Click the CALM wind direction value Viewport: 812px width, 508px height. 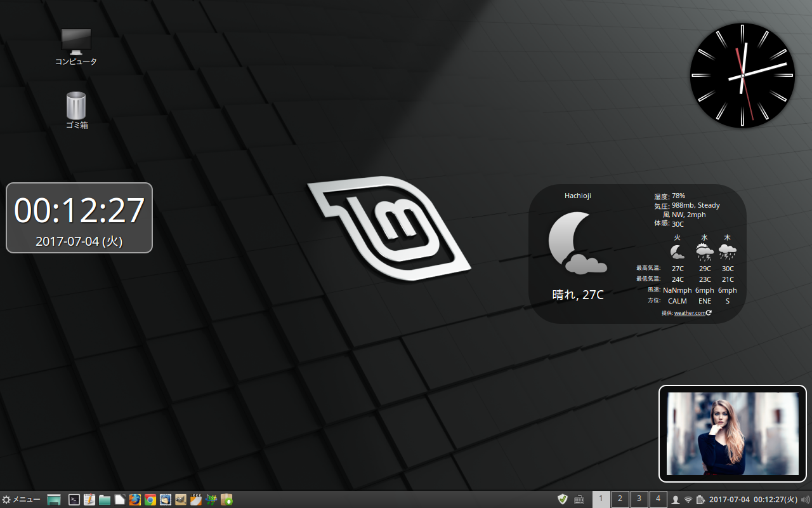[678, 301]
